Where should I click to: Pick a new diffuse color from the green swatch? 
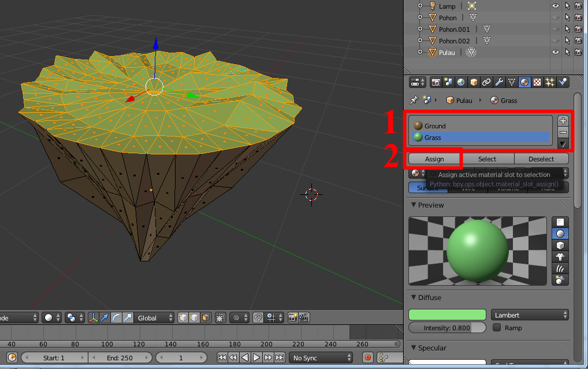click(447, 314)
